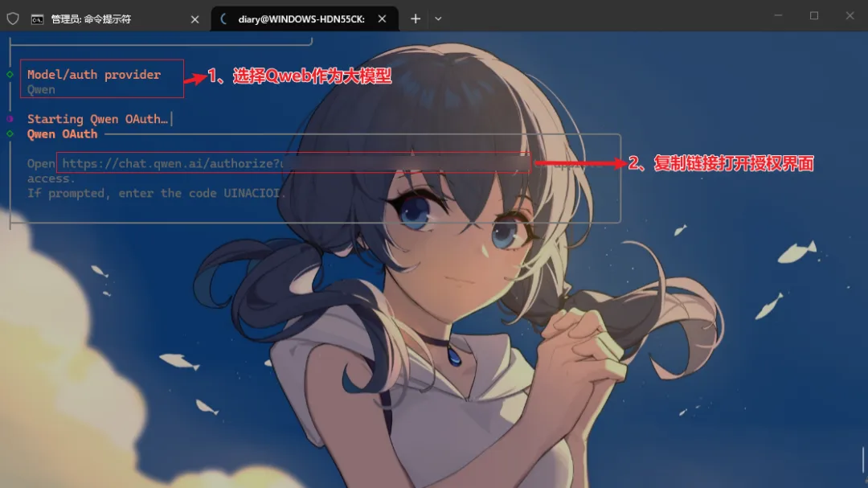Click the administrator shield icon
Screen dimensions: 868x488
pyautogui.click(x=13, y=18)
